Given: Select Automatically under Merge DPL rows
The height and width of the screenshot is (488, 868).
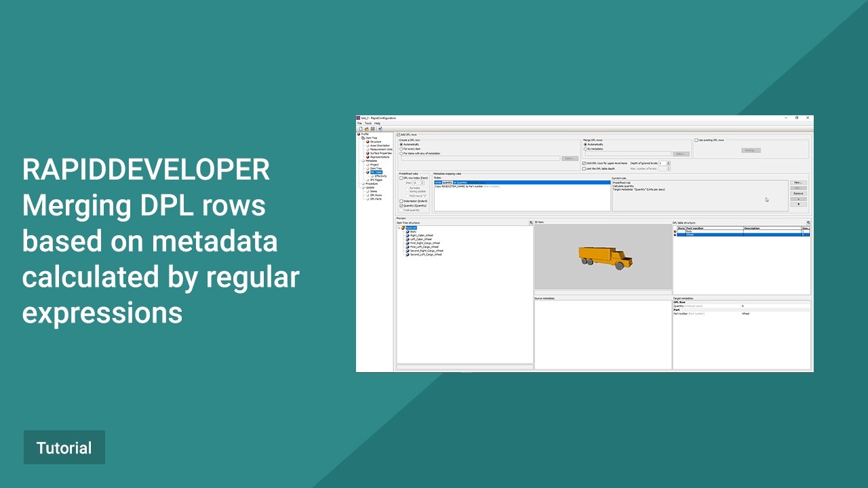Looking at the screenshot, I should coord(585,144).
